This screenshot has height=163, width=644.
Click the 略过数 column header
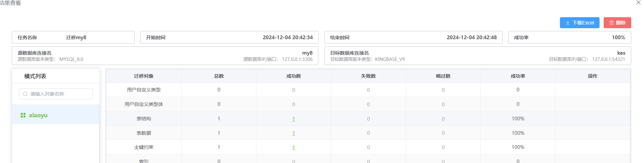point(443,76)
